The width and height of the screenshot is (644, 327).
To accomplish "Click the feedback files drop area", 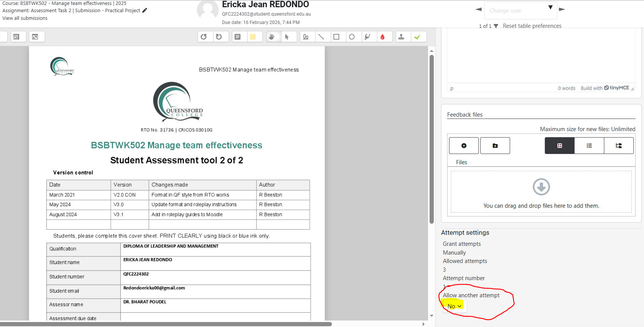I will (541, 192).
